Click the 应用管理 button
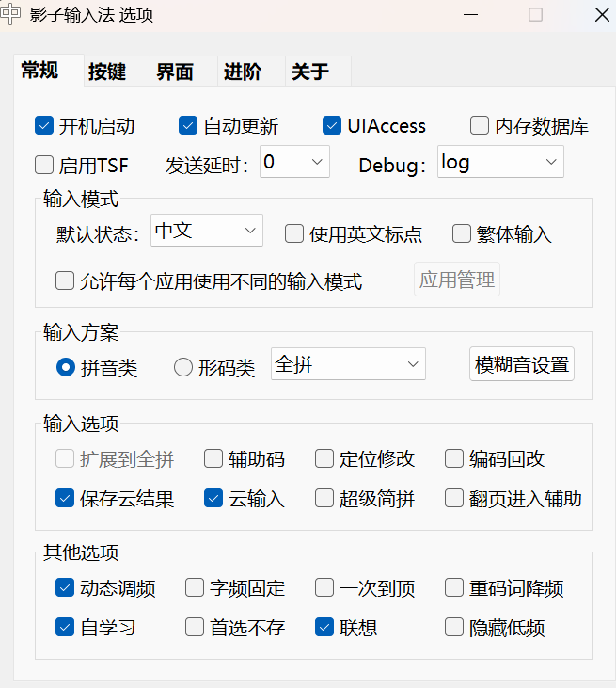Screen dimensions: 616x688 coord(457,280)
